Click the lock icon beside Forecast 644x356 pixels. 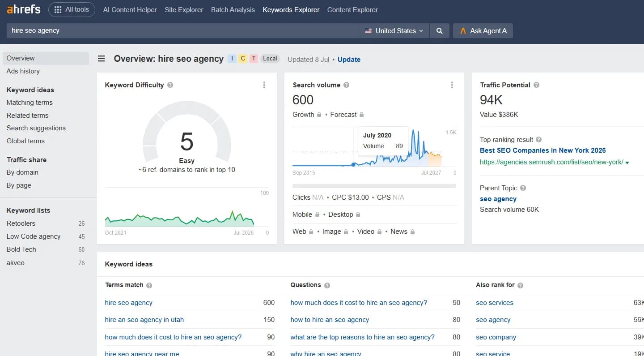click(x=361, y=115)
